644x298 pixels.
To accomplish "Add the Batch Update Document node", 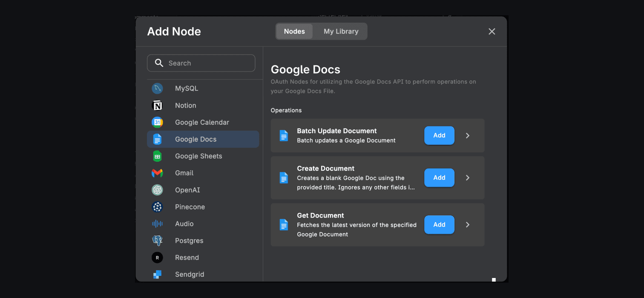I will 439,135.
